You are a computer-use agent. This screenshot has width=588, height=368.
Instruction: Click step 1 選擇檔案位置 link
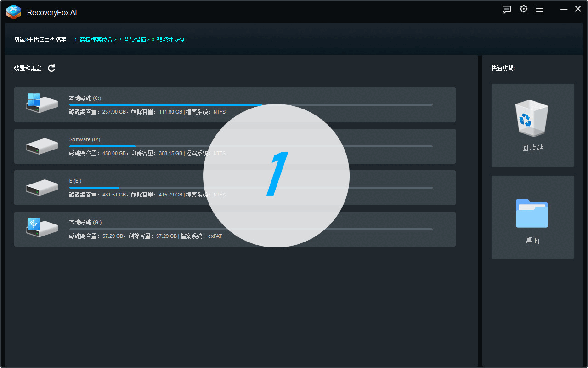point(93,40)
